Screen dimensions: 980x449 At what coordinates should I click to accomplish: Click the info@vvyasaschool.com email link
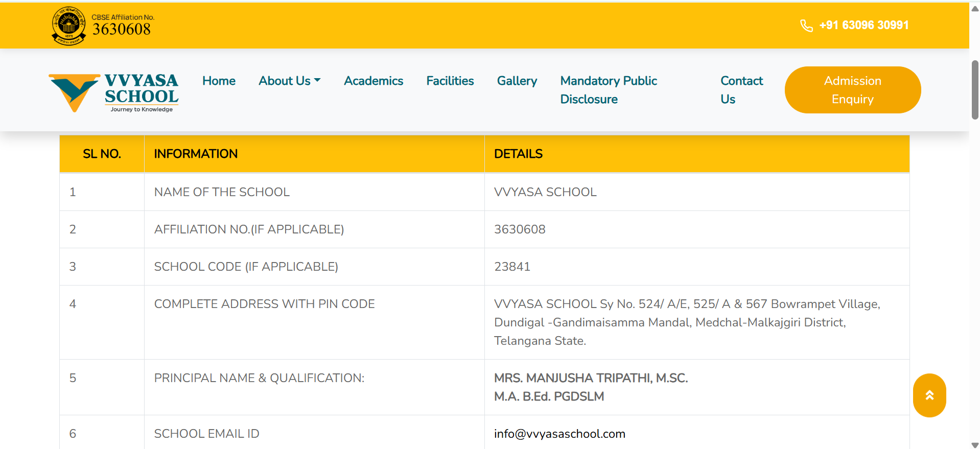coord(559,434)
